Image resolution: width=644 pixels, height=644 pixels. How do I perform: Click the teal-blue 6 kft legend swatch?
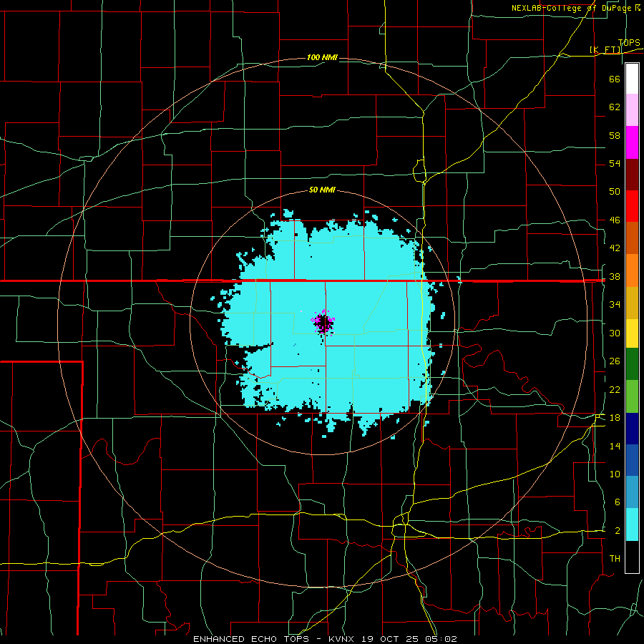tap(632, 492)
